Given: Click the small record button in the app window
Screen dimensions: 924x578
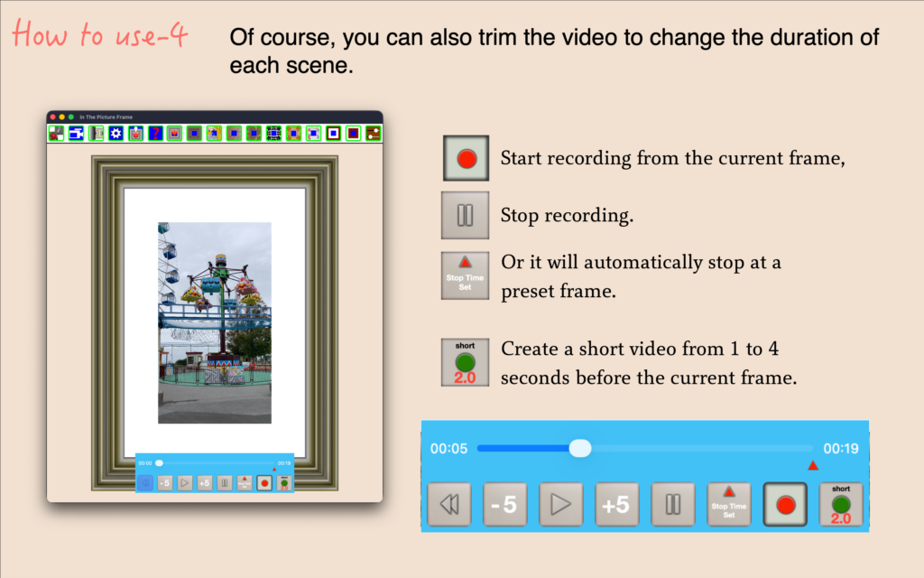Looking at the screenshot, I should click(264, 483).
